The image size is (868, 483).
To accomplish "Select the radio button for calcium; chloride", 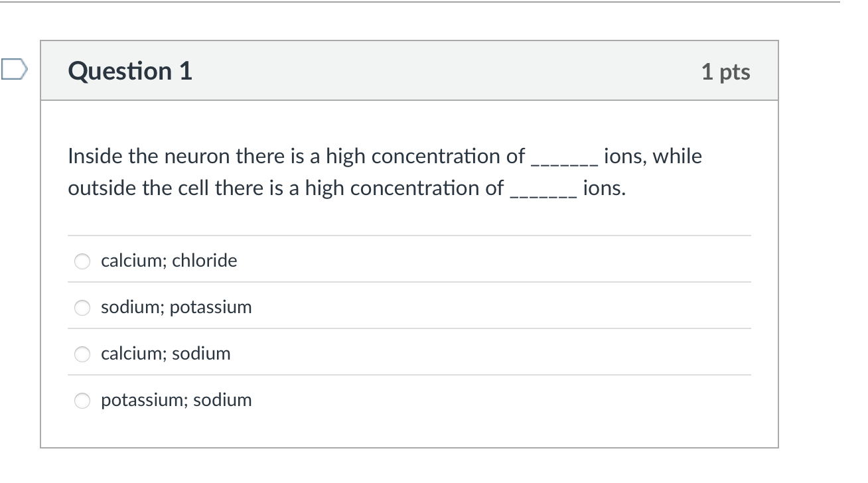I will tap(82, 261).
